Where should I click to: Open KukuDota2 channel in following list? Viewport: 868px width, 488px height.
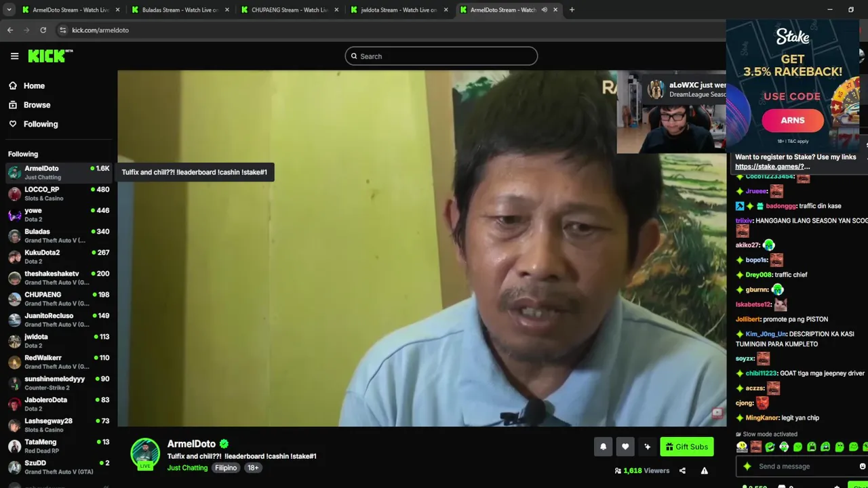[x=58, y=257]
